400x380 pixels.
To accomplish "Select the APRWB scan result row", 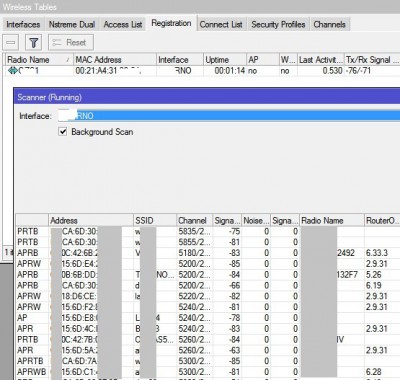I will (208, 372).
